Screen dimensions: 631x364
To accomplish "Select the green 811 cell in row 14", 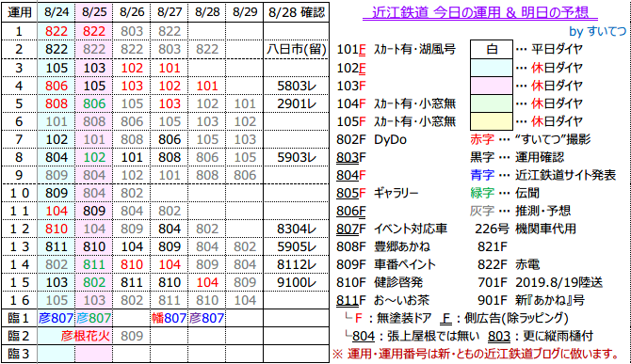I will coord(94,264).
